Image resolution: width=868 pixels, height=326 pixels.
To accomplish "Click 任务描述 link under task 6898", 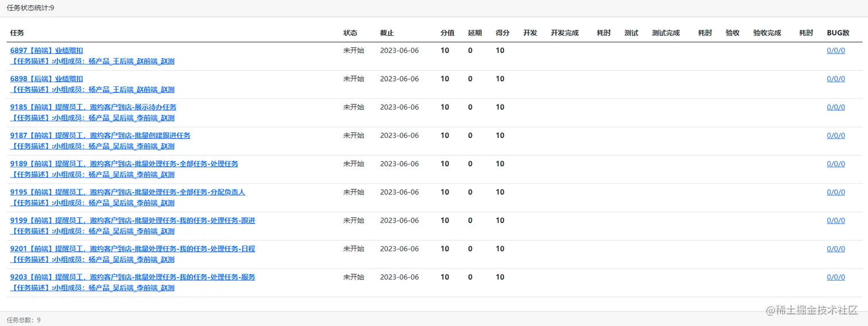I will point(92,90).
